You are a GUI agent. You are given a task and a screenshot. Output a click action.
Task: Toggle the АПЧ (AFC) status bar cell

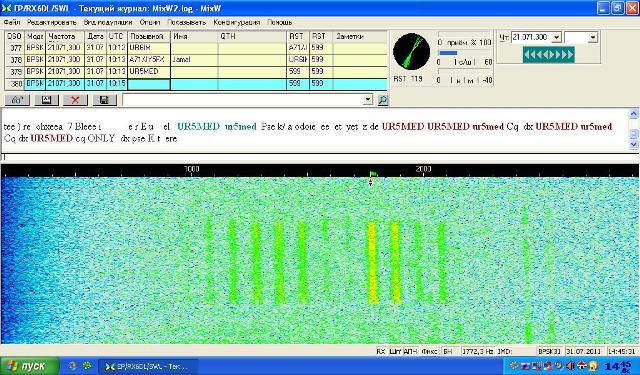click(x=410, y=351)
